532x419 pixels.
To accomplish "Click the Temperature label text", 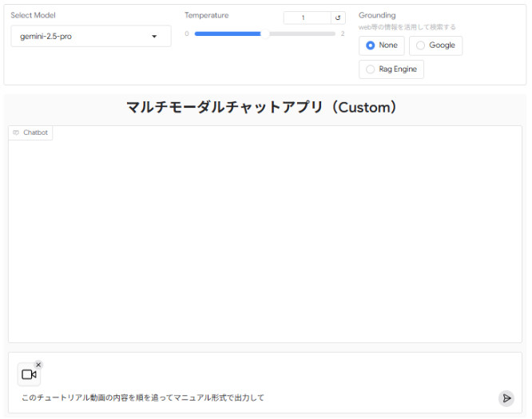I will (x=206, y=15).
